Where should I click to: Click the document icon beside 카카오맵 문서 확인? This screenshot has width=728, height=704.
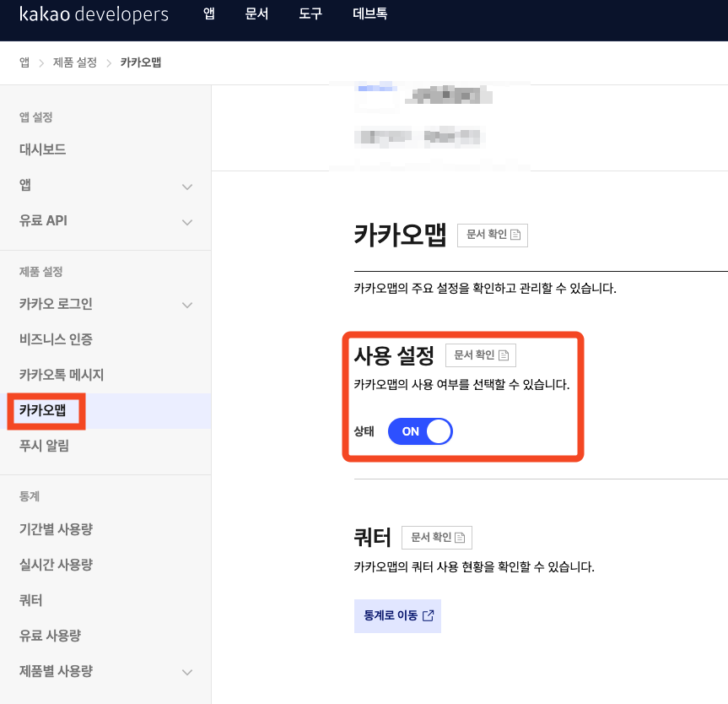515,235
